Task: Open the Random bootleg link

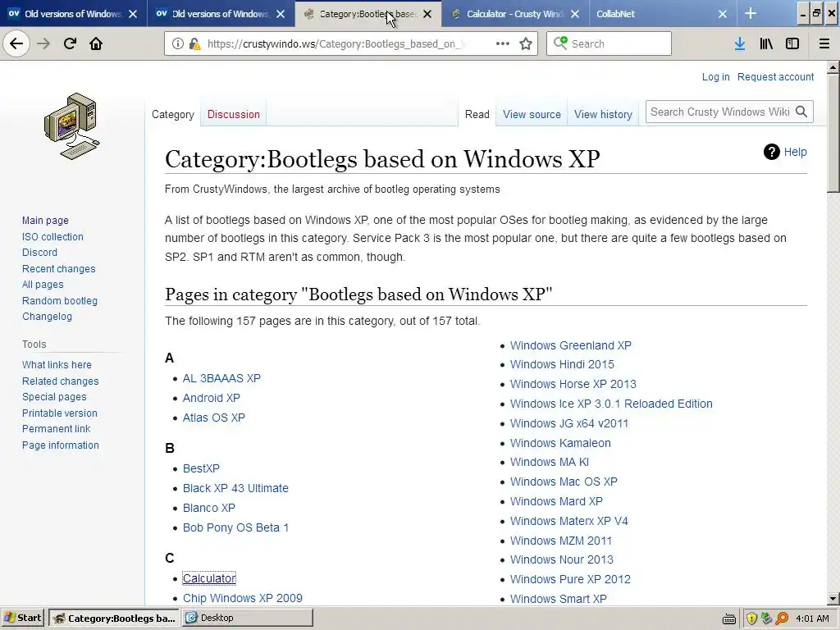Action: tap(59, 300)
